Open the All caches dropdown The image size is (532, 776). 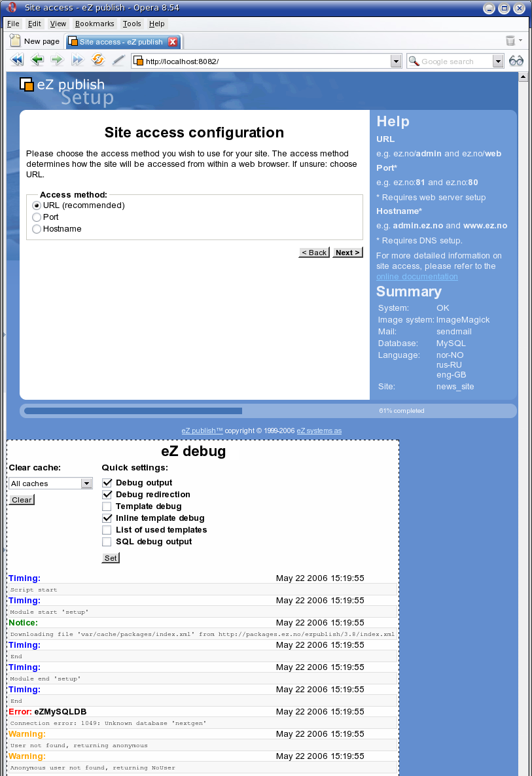click(50, 484)
